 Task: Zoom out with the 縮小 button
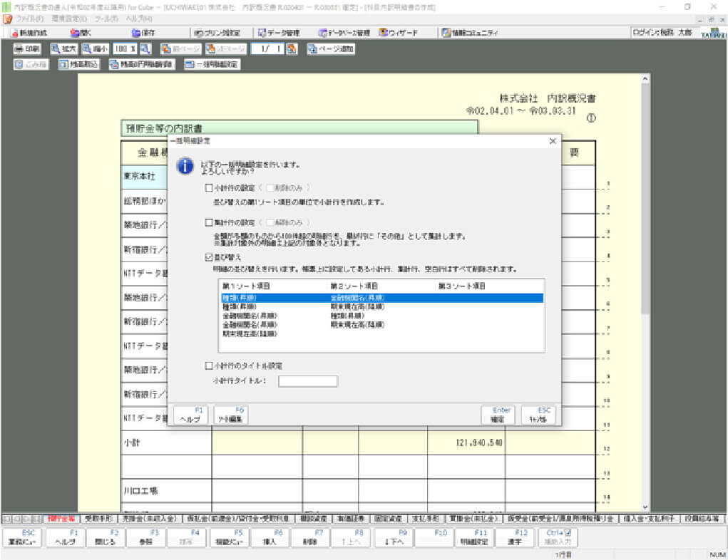pos(95,49)
